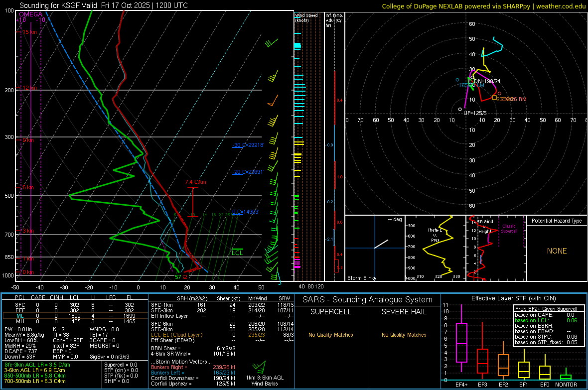The width and height of the screenshot is (588, 390).
Task: Click the white UP=125/5 circle marker on hodograph
Action: tap(460, 110)
